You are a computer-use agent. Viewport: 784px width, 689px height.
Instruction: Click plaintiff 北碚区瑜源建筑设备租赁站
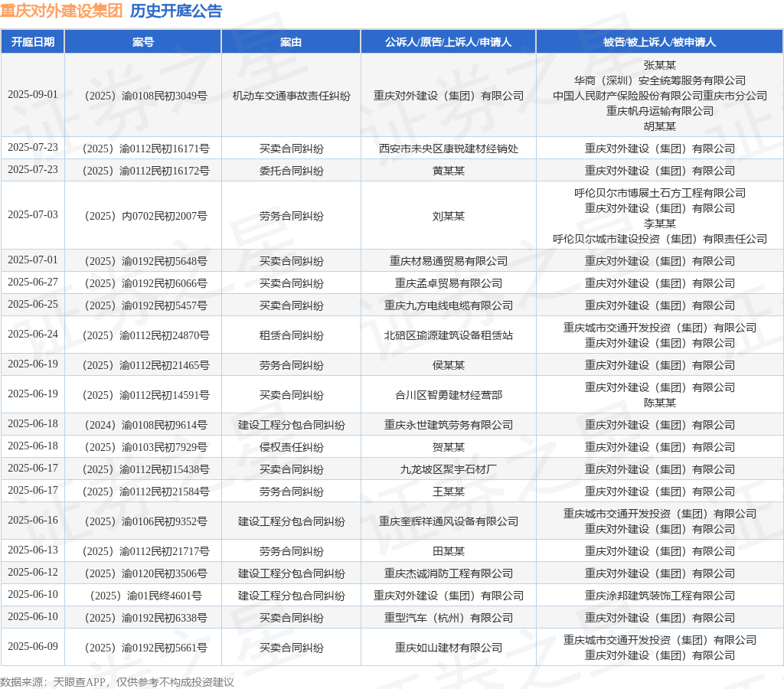point(448,335)
